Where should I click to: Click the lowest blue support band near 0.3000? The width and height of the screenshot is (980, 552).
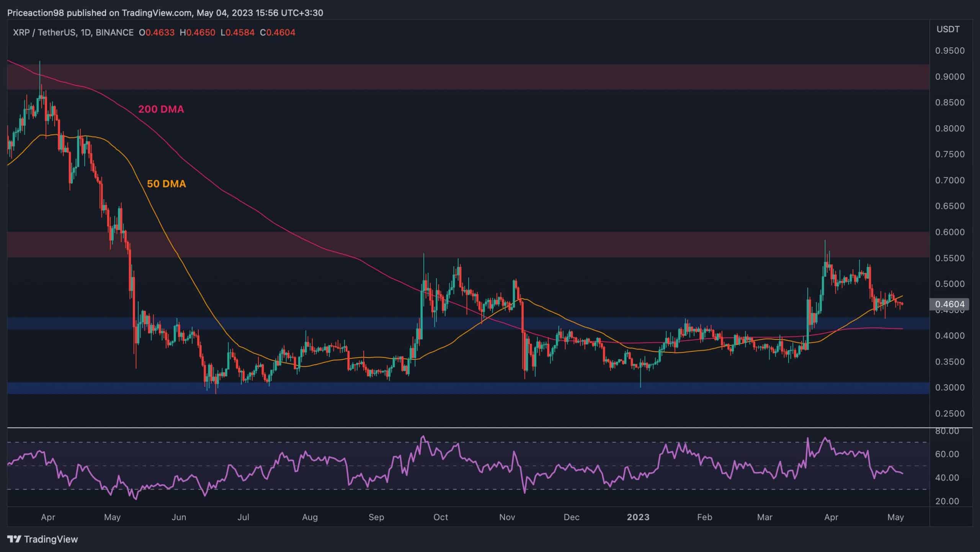click(459, 388)
